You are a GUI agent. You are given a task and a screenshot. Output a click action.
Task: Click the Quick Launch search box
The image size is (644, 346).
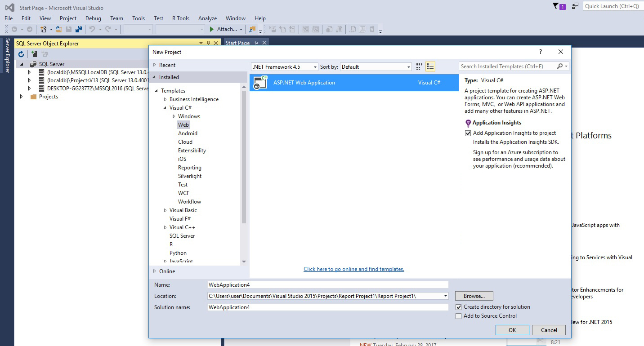(613, 6)
